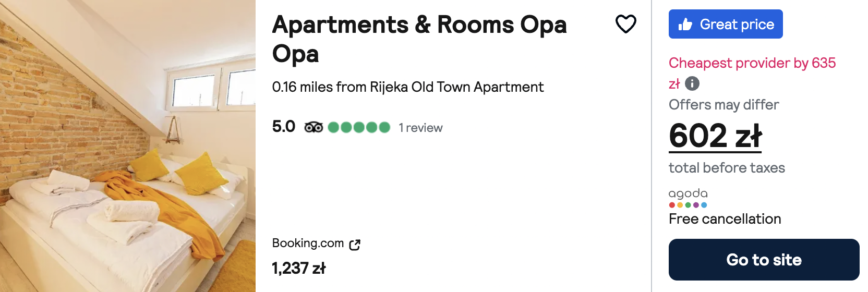
Task: Click the Go to site button
Action: [764, 260]
